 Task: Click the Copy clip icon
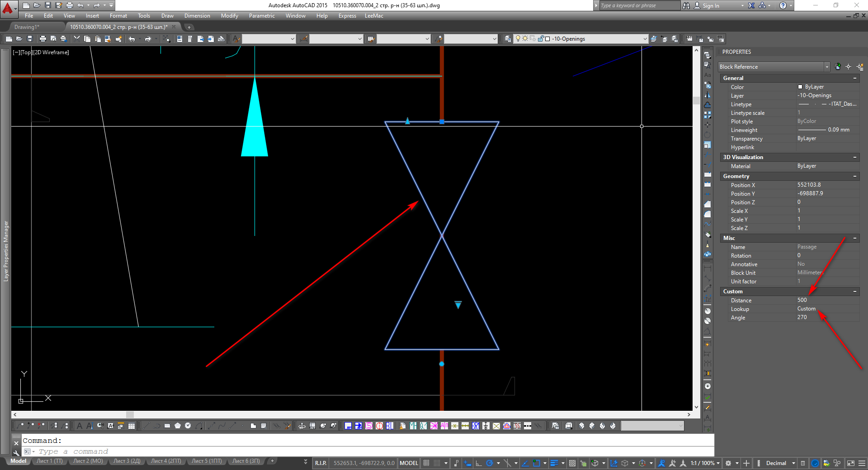click(x=87, y=39)
